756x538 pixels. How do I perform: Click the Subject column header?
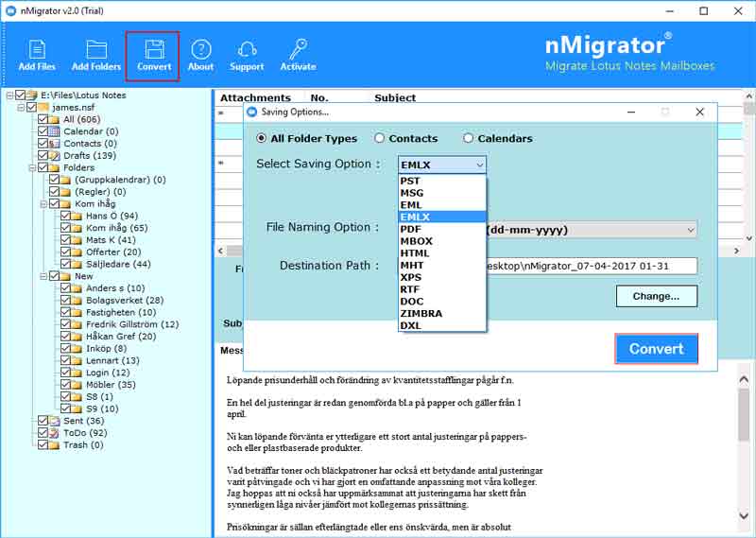click(395, 98)
